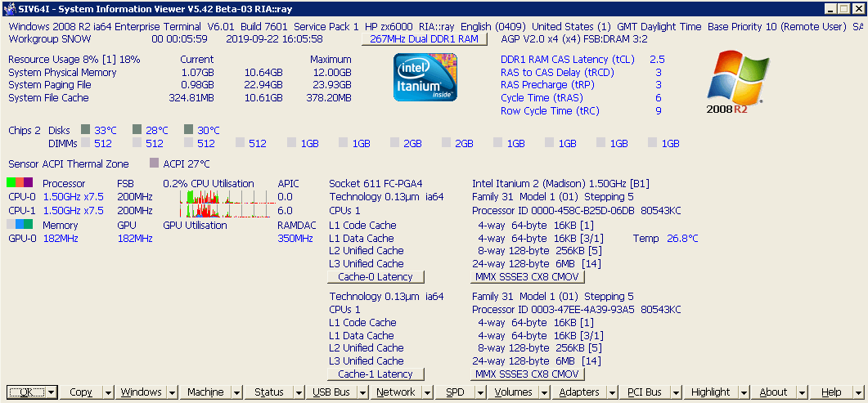Open the Windows menu button
The image size is (868, 403).
pyautogui.click(x=142, y=392)
